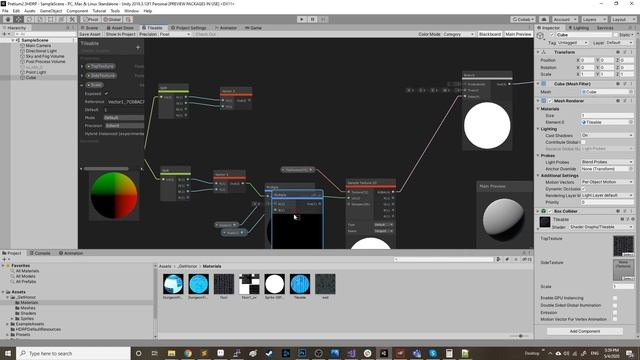Switch to the Asset Store tab

[120, 28]
